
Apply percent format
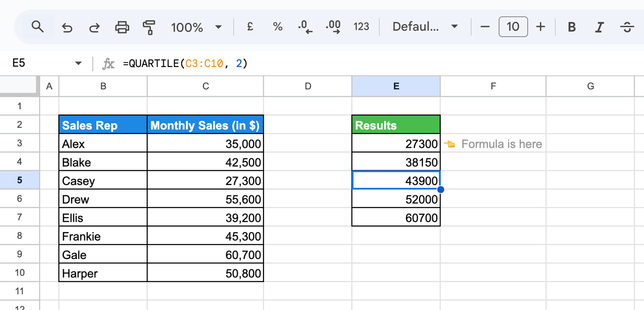tap(278, 27)
